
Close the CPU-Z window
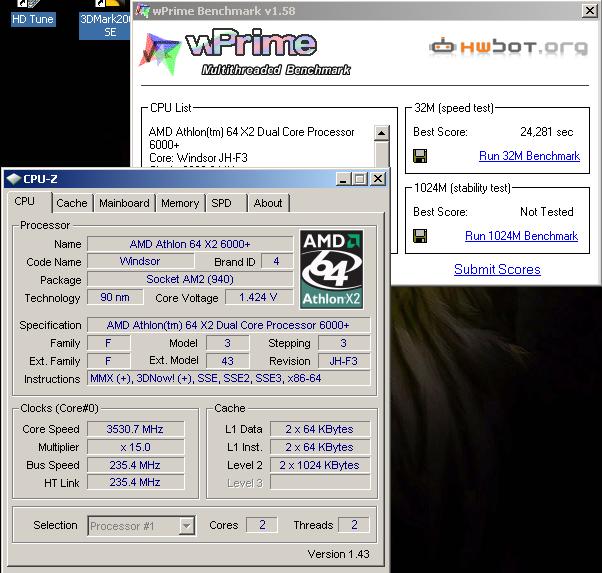378,179
